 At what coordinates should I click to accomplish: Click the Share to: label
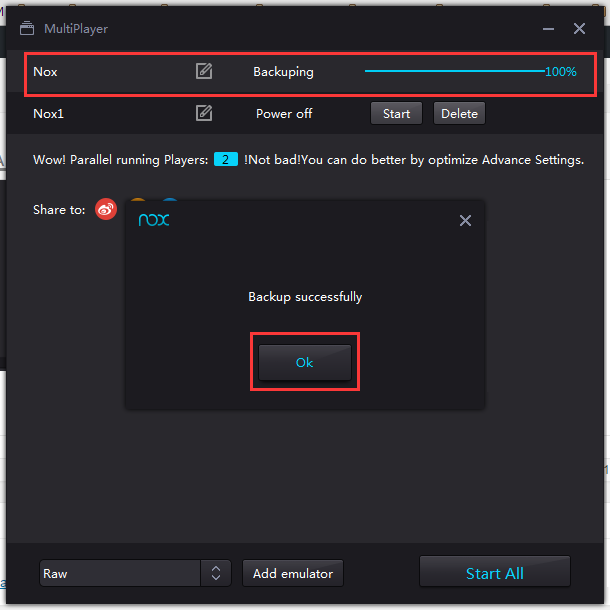click(x=59, y=210)
